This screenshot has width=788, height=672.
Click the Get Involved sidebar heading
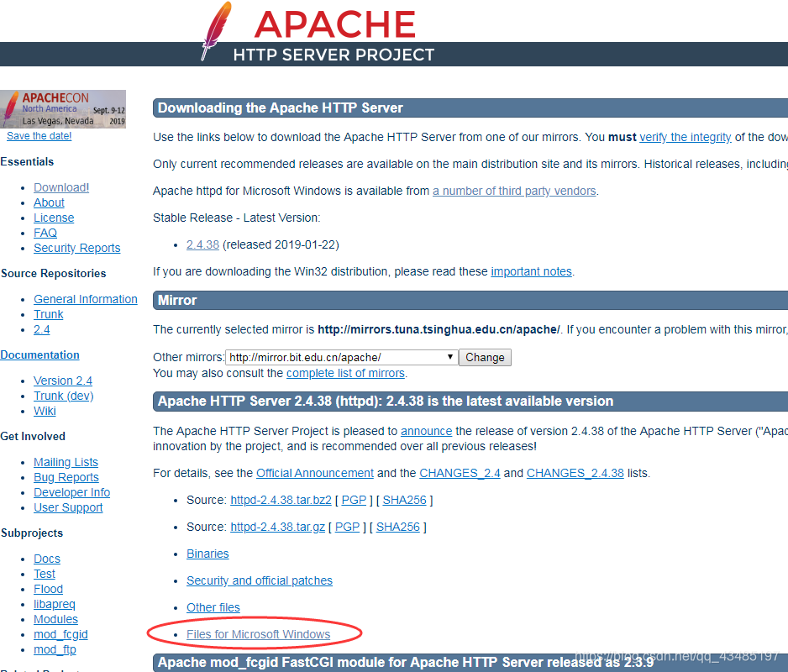(x=33, y=436)
